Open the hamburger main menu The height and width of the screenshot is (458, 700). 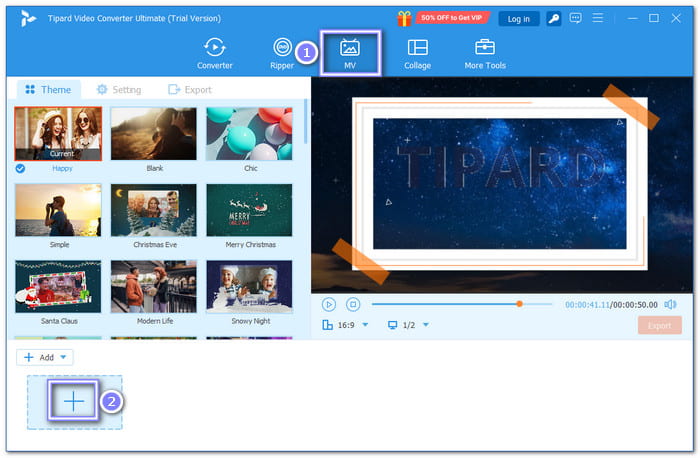point(598,18)
